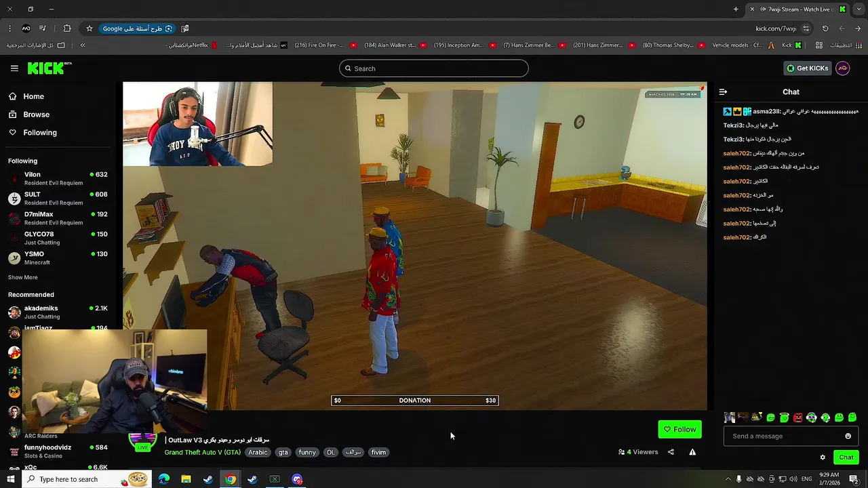The image size is (868, 488).
Task: Collapse the chat panel
Action: 723,92
